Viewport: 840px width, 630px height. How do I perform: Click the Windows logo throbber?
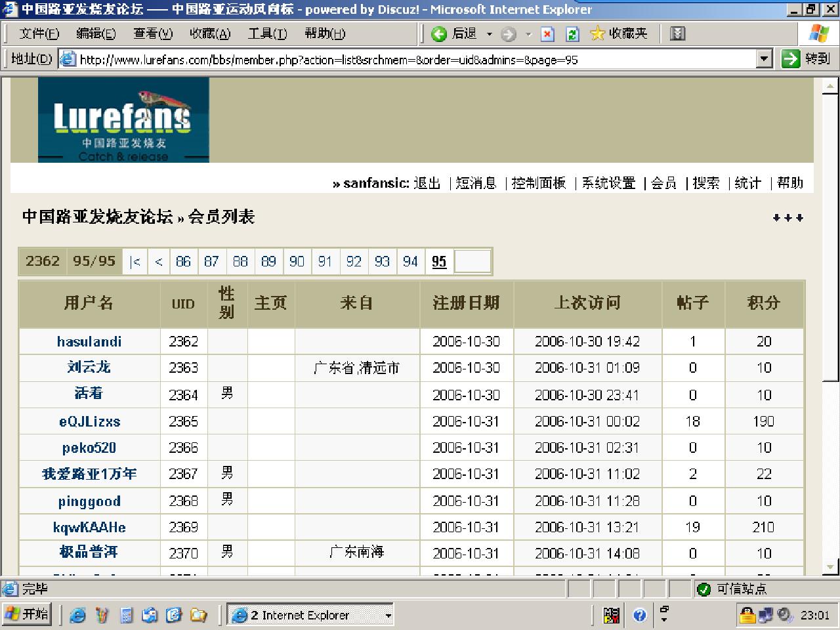click(818, 33)
